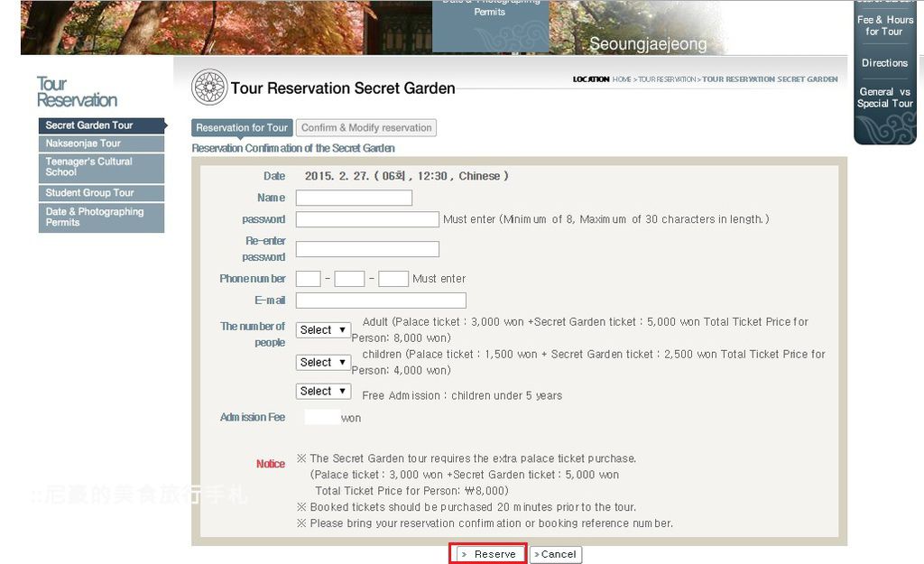Click the Reserve button

(x=488, y=554)
